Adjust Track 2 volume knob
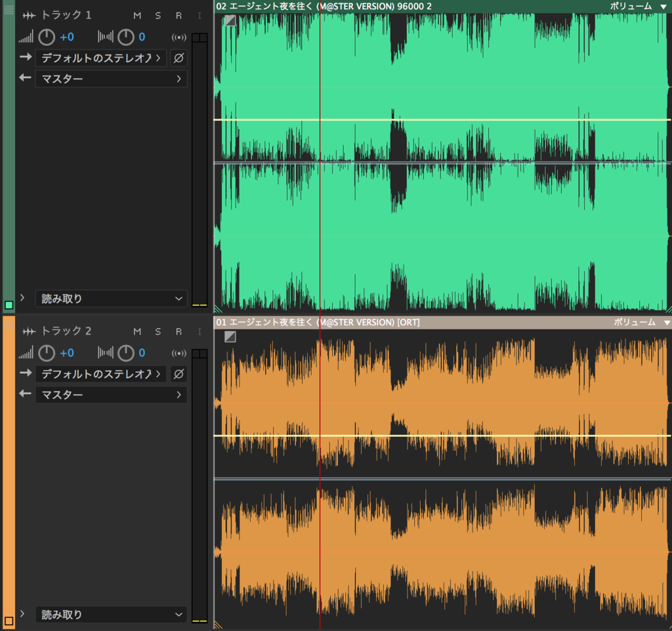This screenshot has width=672, height=631. point(47,353)
